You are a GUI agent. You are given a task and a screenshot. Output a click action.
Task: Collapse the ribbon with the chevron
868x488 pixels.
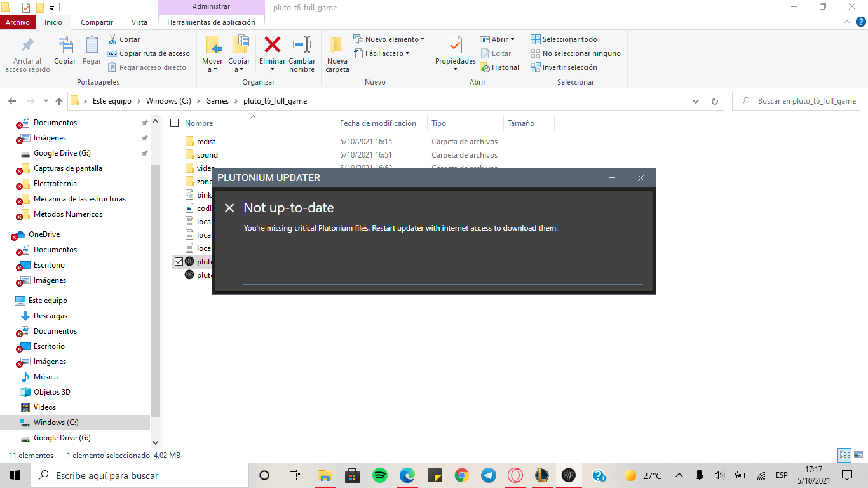(x=847, y=22)
